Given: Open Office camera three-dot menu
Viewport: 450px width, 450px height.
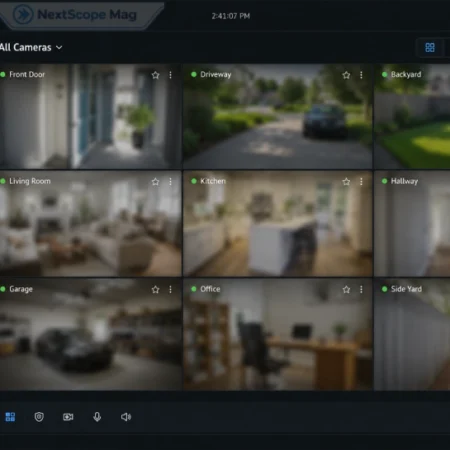Looking at the screenshot, I should point(361,290).
